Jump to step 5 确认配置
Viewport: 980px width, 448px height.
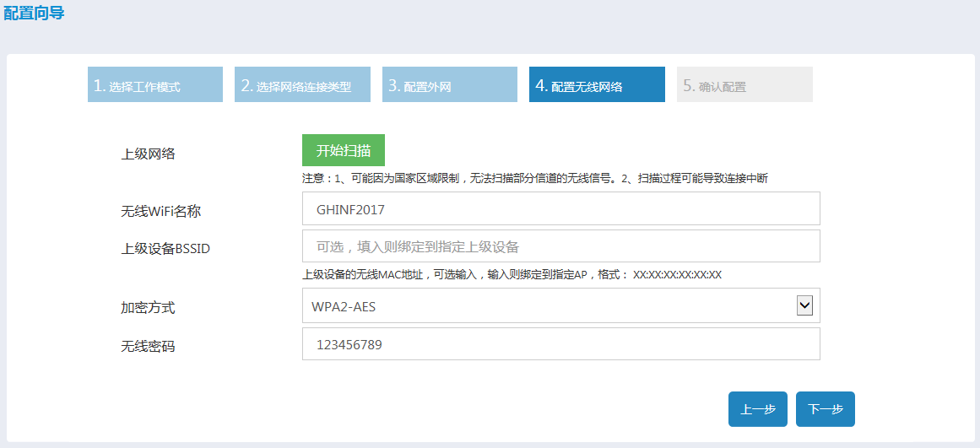(x=744, y=85)
